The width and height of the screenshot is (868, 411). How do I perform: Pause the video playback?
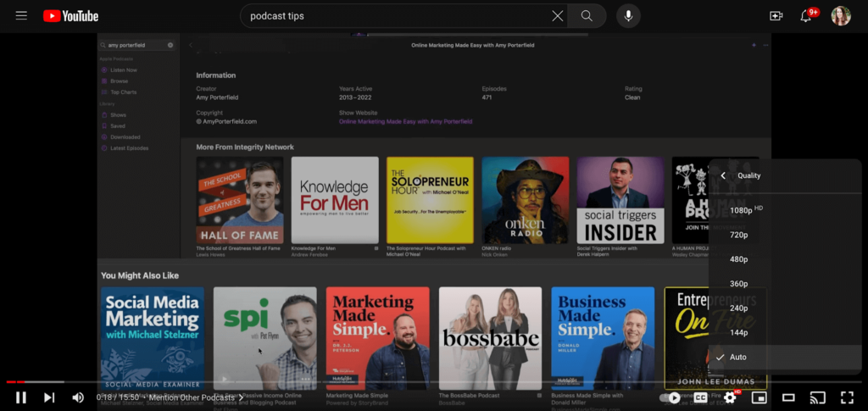(21, 397)
